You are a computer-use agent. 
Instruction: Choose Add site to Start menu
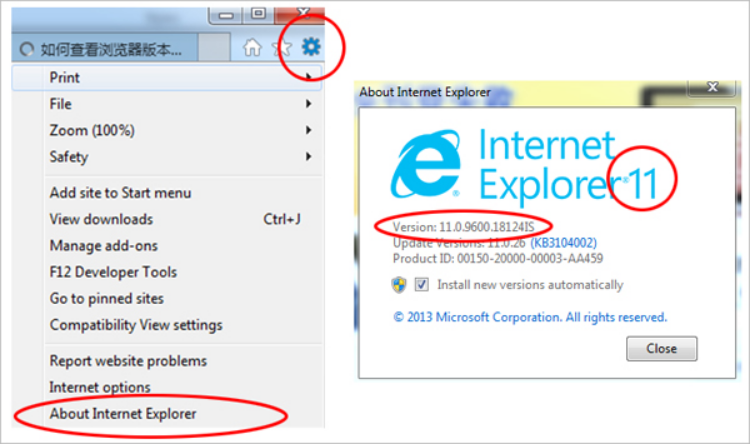(167, 193)
